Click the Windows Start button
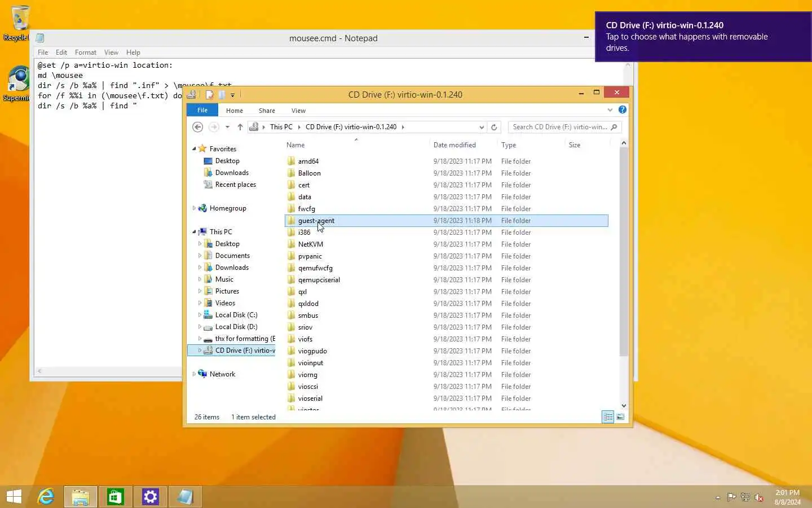The image size is (812, 508). point(14,497)
